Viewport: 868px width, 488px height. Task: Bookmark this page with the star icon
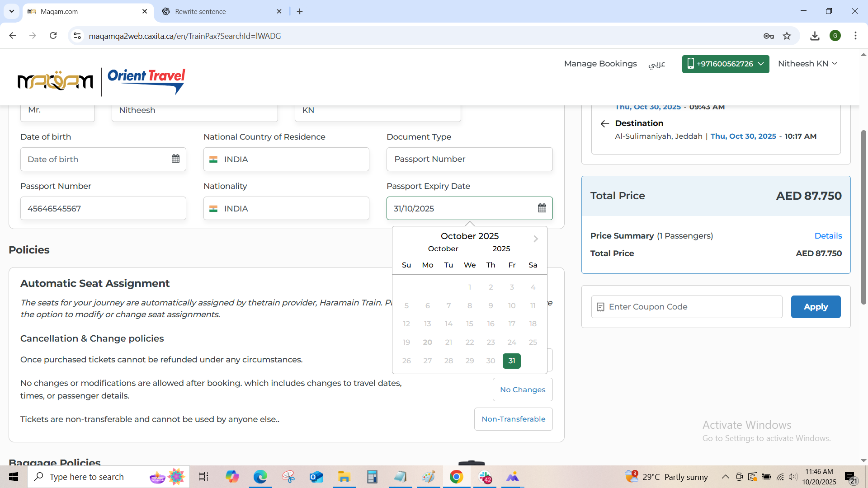(x=787, y=36)
